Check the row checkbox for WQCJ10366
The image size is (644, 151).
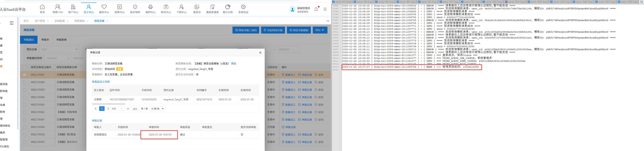click(x=25, y=82)
